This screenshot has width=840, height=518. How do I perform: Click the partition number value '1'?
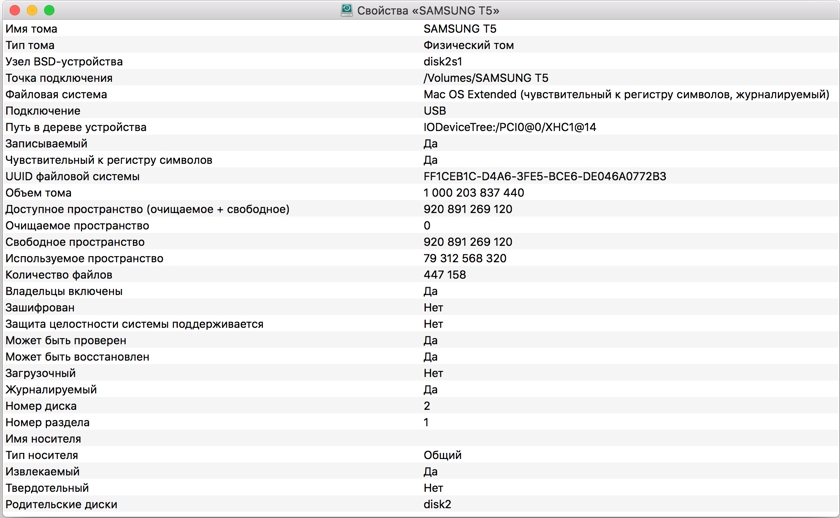[426, 423]
